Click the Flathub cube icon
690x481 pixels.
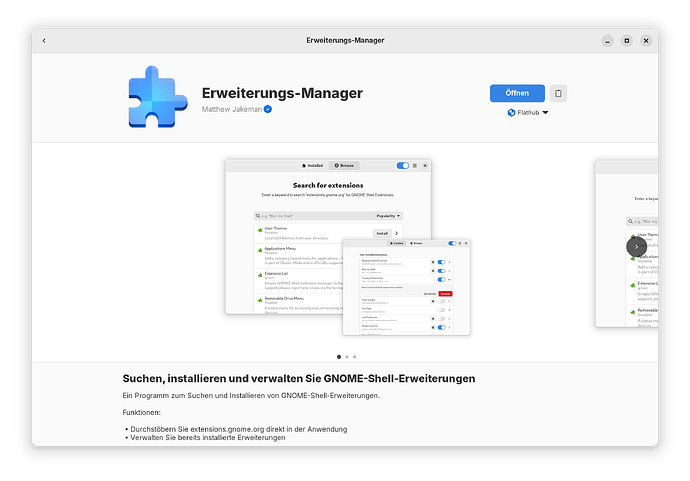511,113
